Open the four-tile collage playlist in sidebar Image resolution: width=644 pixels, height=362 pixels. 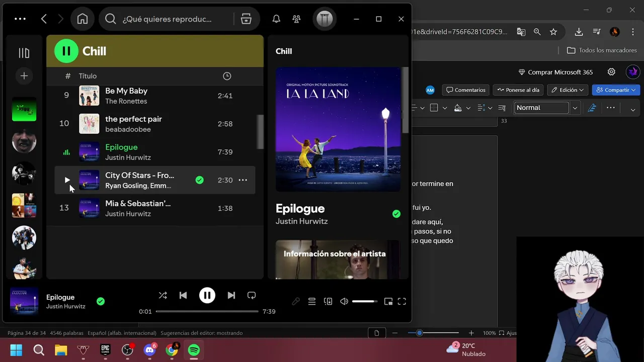[x=24, y=206]
